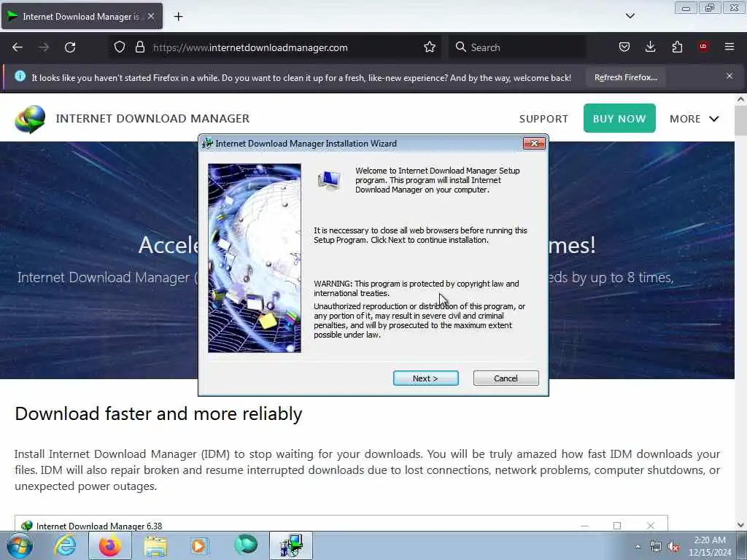Image resolution: width=747 pixels, height=560 pixels.
Task: Focus the Firefox Search box
Action: (517, 47)
